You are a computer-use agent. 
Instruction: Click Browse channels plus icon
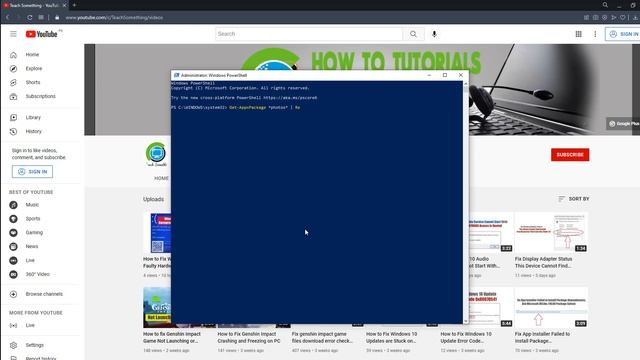pyautogui.click(x=13, y=294)
